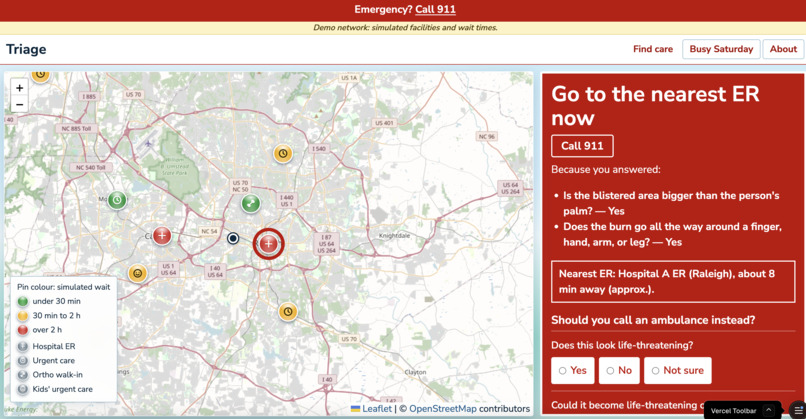
Task: Select the yellow kids' urgent care smiley pin
Action: click(137, 273)
